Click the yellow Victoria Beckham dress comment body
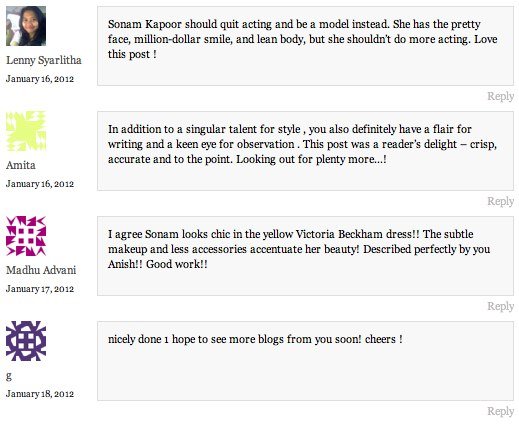The image size is (519, 428). tap(299, 249)
